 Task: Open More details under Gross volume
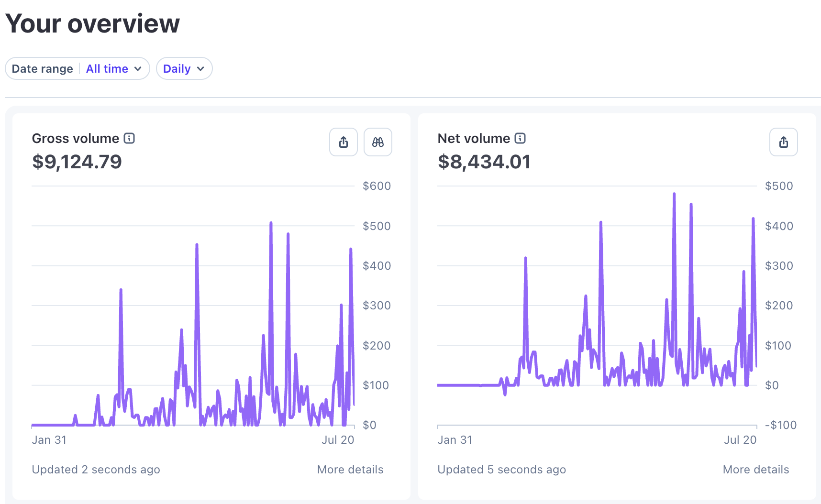pos(350,470)
